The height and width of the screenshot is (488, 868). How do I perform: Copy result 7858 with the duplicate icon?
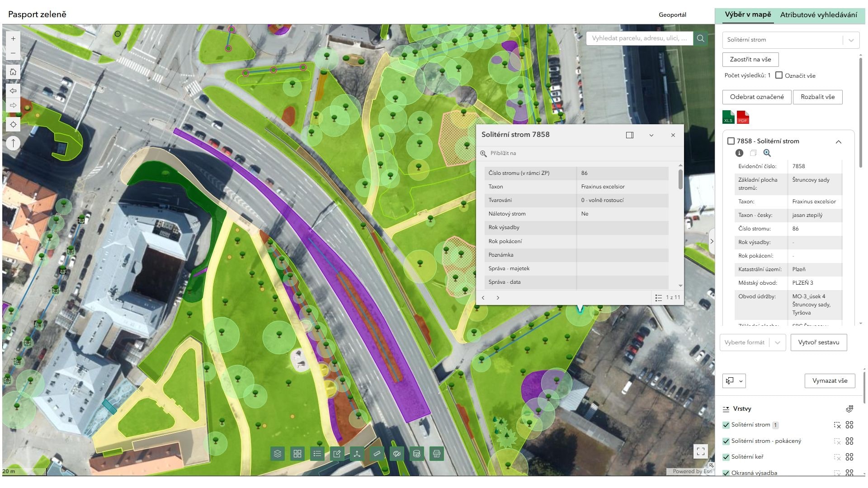(753, 153)
